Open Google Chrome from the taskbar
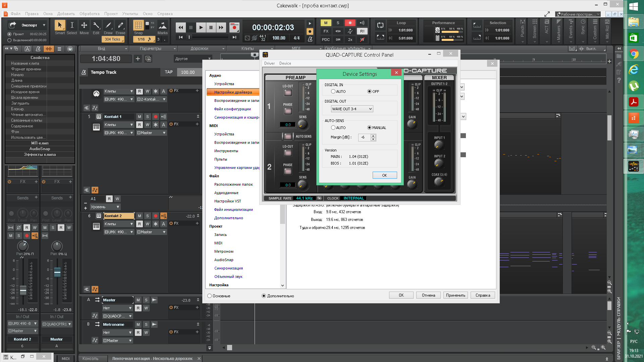644x362 pixels. pyautogui.click(x=633, y=54)
